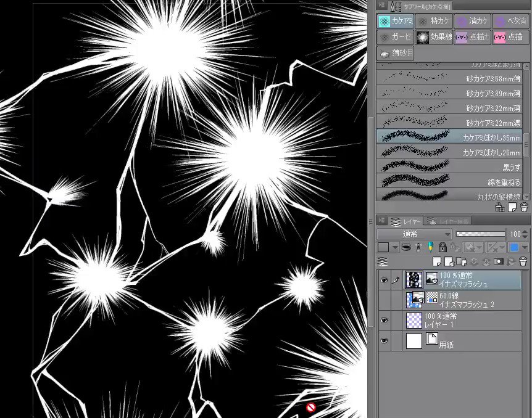
Task: Switch to the レイヤー検索 tab
Action: (447, 222)
